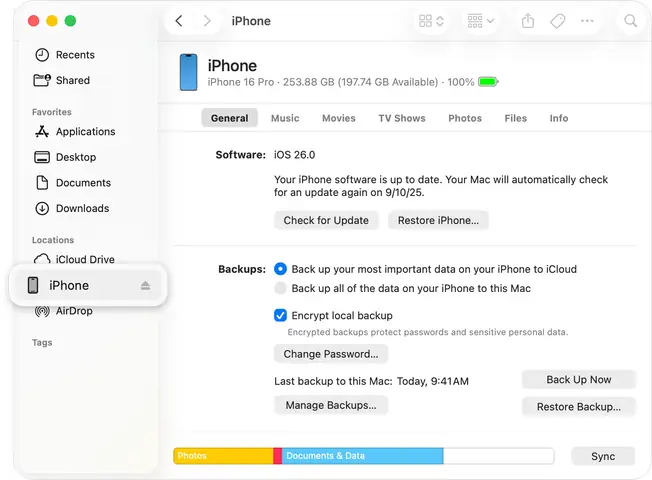Open Downloads in the sidebar
The width and height of the screenshot is (652, 480).
[x=72, y=208]
